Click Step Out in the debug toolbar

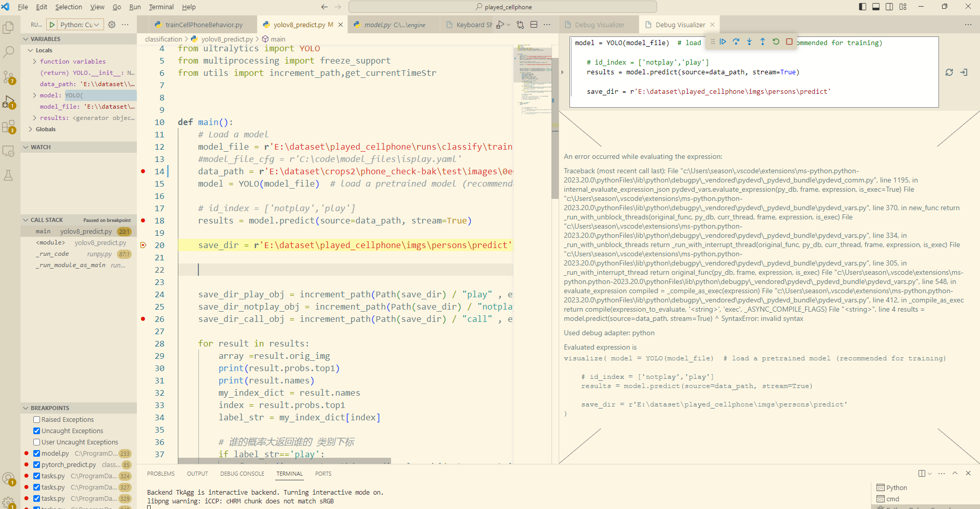click(763, 42)
